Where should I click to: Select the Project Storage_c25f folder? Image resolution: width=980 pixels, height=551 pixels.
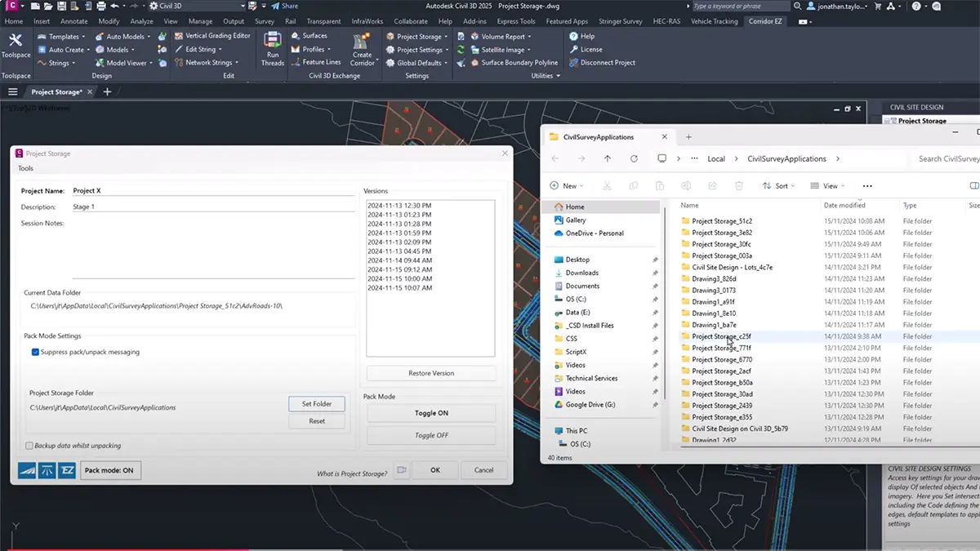pyautogui.click(x=721, y=336)
